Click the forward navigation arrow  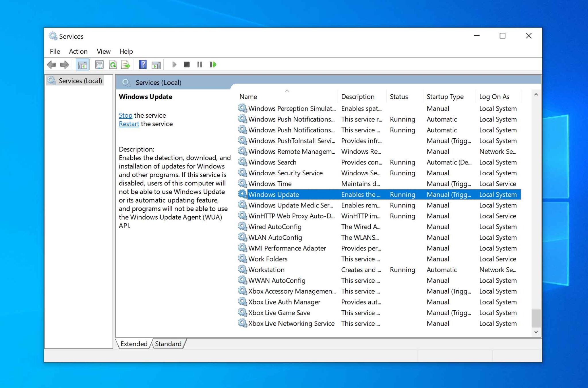pos(64,64)
